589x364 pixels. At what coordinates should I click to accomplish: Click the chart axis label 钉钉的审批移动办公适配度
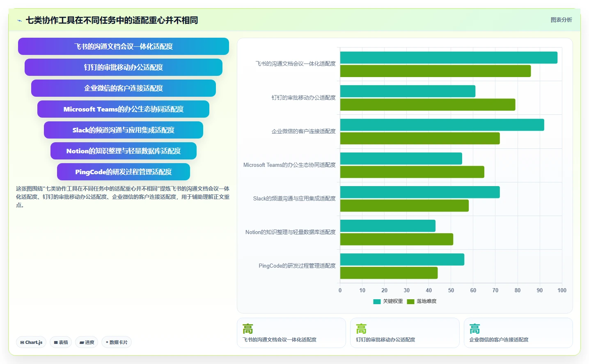pyautogui.click(x=303, y=98)
